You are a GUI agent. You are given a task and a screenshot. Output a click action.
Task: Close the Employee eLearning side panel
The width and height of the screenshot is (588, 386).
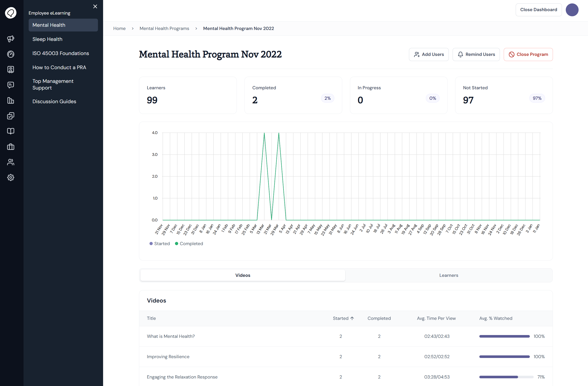point(95,6)
